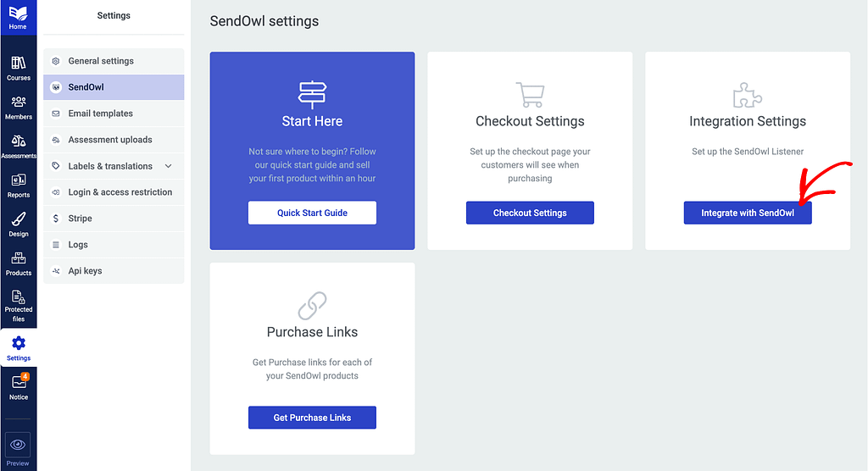Click the Home logo icon
The height and width of the screenshot is (471, 868).
click(x=18, y=17)
